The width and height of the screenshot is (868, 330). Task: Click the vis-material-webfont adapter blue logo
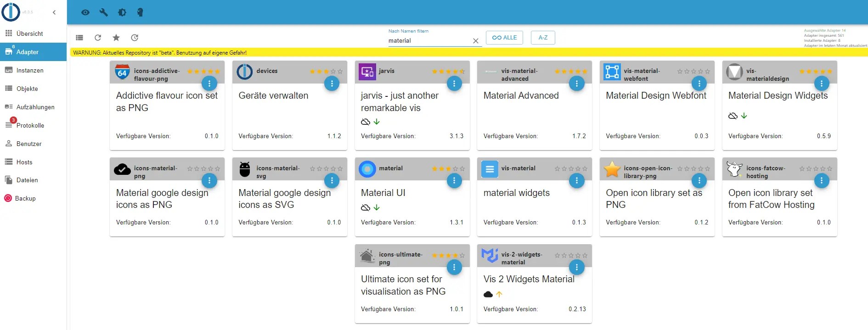pos(612,72)
